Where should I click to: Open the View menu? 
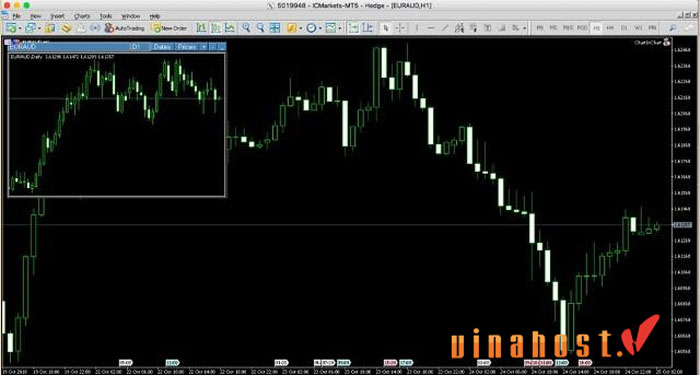point(36,16)
